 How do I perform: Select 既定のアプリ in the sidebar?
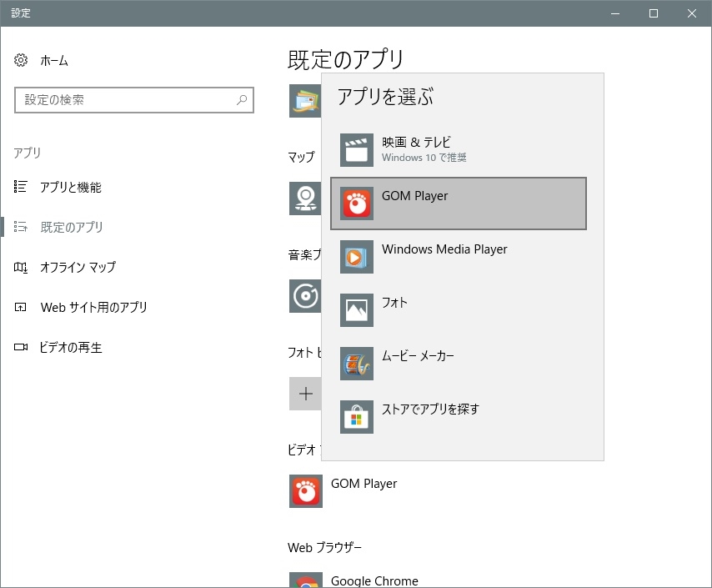(72, 227)
